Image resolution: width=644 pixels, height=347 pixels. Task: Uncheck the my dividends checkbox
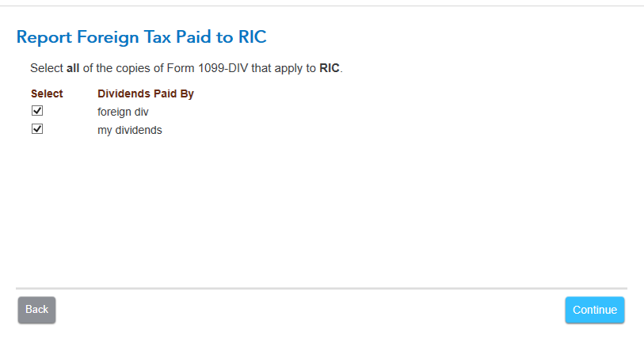click(x=36, y=129)
